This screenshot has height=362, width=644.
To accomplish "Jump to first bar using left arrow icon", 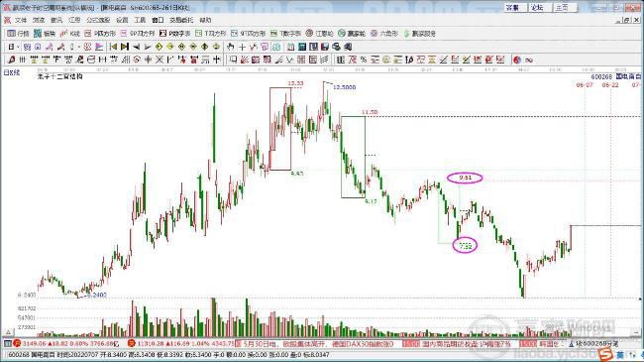I will coord(114,47).
